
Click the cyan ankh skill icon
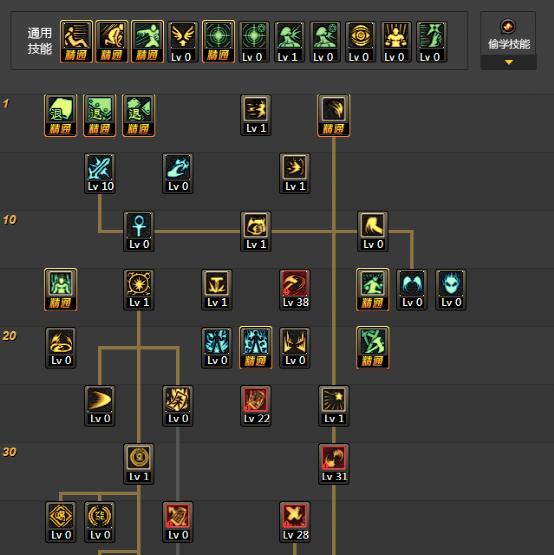coord(139,231)
